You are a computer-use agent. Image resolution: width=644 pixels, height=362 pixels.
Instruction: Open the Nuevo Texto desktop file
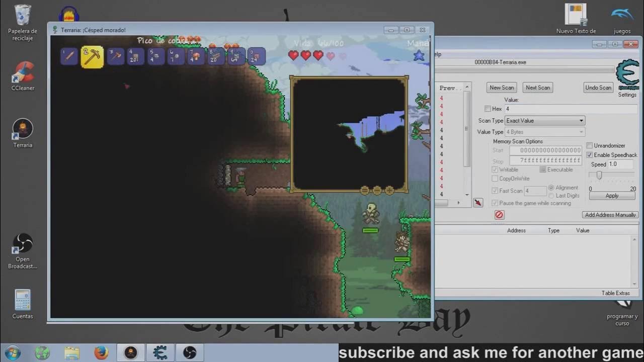pos(576,19)
